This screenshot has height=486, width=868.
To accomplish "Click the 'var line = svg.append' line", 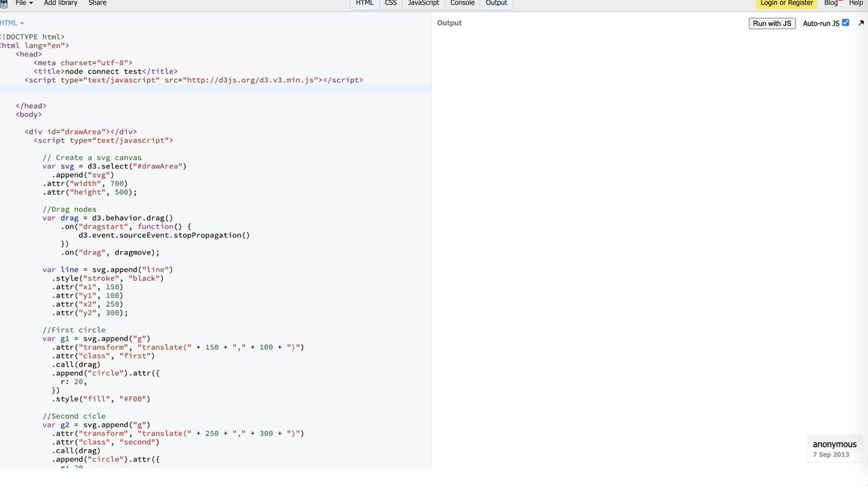I will pos(108,269).
